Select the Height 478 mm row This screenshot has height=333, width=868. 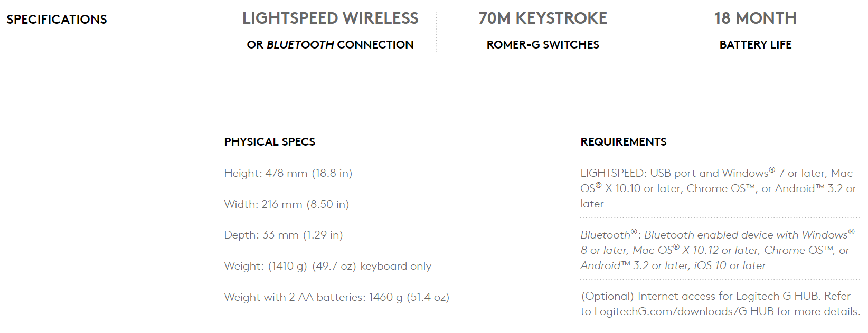click(288, 173)
